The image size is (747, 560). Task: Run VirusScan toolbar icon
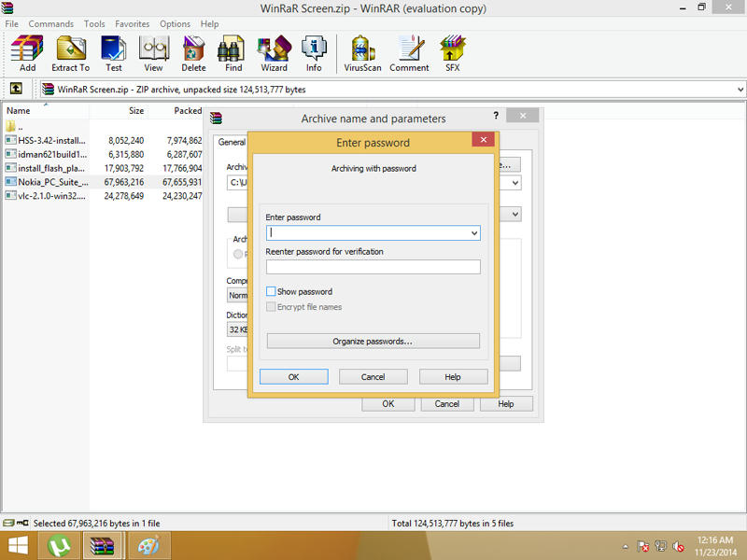tap(362, 53)
